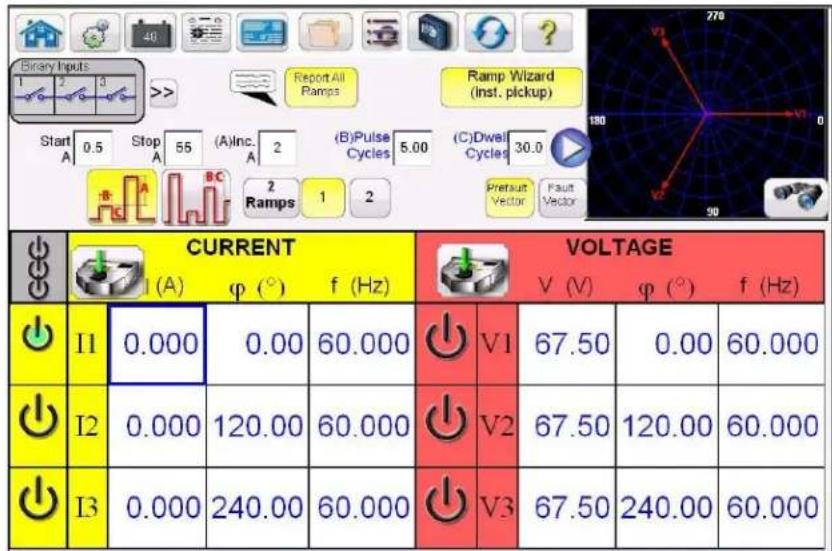Toggle binary input 3 switch
The height and width of the screenshot is (551, 832).
(116, 95)
